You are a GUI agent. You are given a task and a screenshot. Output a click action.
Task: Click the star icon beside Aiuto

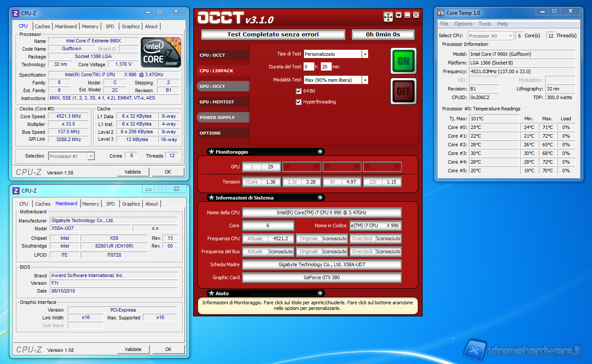coord(211,293)
